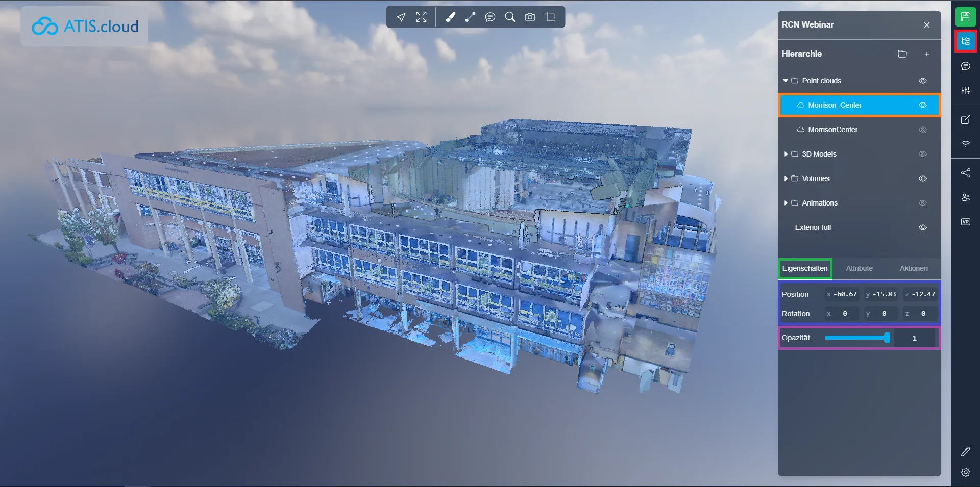Viewport: 980px width, 487px height.
Task: Click the camera screenshot icon
Action: [x=530, y=17]
